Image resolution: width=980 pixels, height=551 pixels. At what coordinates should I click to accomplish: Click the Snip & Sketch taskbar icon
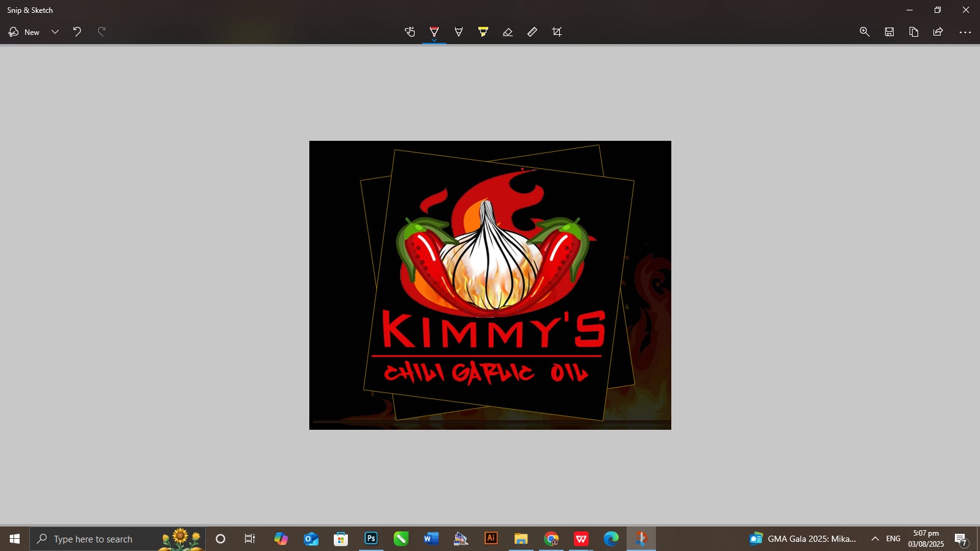pyautogui.click(x=641, y=539)
